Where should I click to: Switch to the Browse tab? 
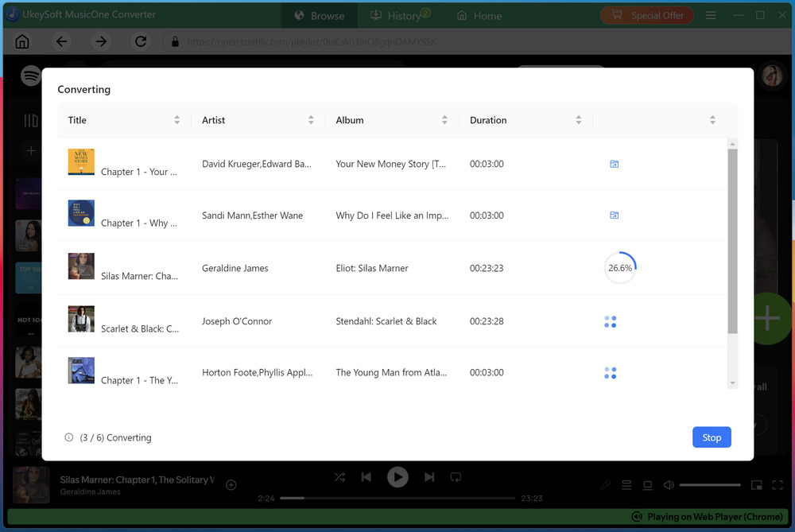[x=320, y=16]
